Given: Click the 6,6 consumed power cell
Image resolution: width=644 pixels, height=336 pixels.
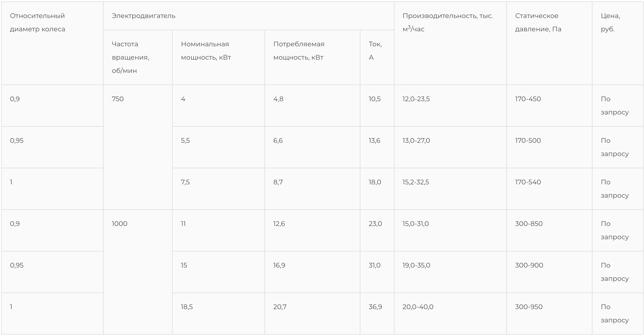Looking at the screenshot, I should (278, 141).
